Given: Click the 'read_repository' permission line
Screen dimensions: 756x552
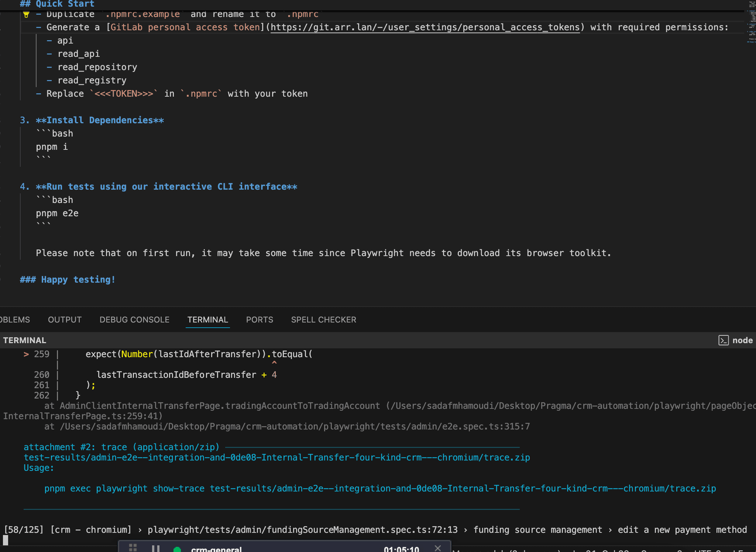Looking at the screenshot, I should (x=97, y=67).
